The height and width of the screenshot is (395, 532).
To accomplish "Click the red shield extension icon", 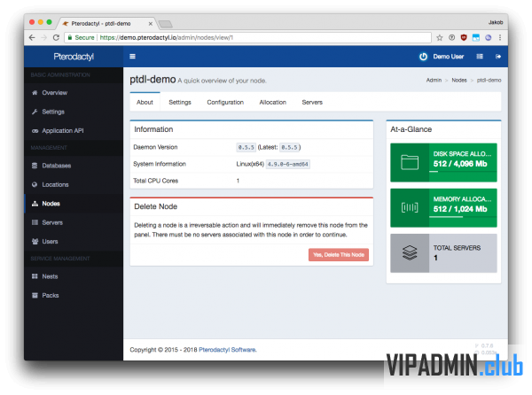I will 464,37.
